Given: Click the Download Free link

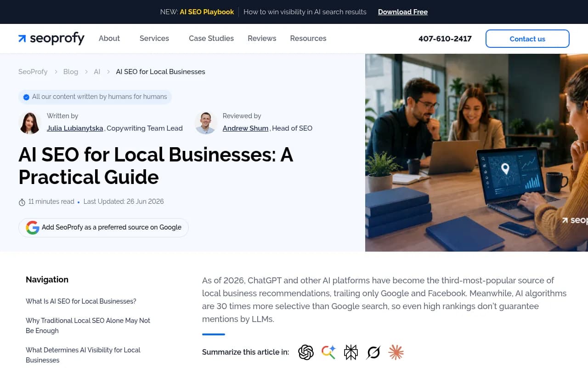Looking at the screenshot, I should pos(403,12).
